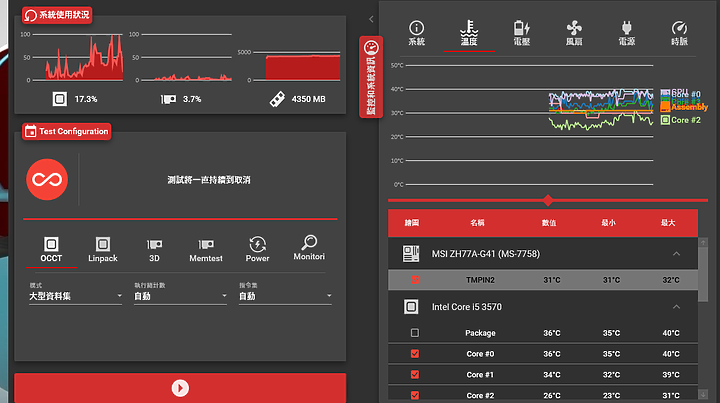The image size is (720, 403).
Task: Click the 4350 MB memory value
Action: [309, 99]
